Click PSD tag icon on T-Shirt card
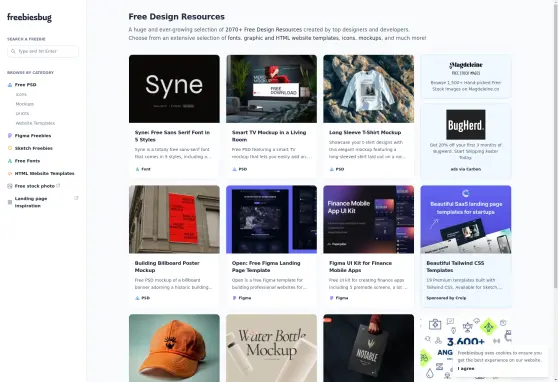This screenshot has height=382, width=558. point(332,169)
